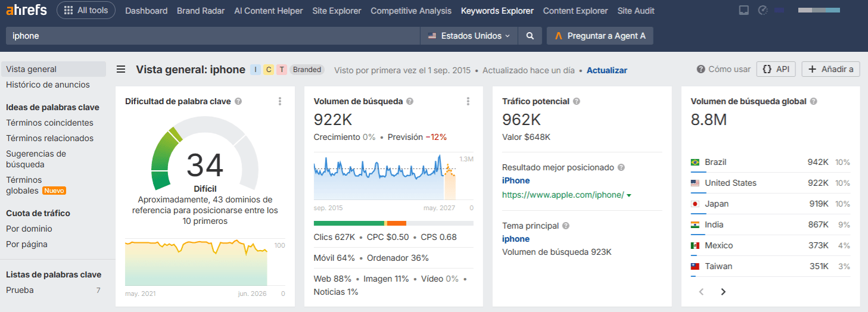Open Brand Radar

(201, 11)
